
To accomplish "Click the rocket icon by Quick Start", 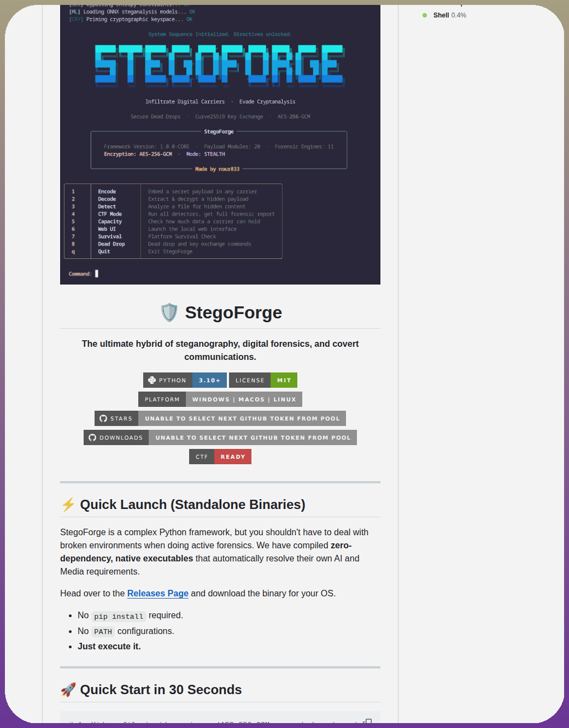I will point(68,690).
